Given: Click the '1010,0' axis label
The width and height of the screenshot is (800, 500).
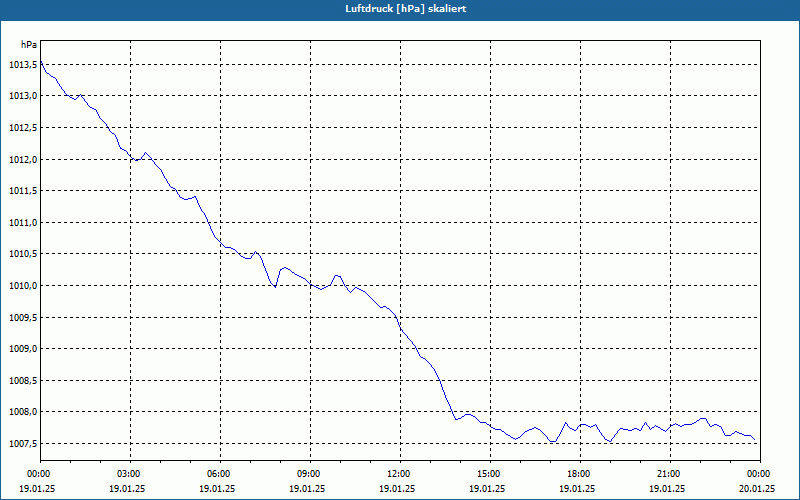Looking at the screenshot, I should (x=23, y=286).
